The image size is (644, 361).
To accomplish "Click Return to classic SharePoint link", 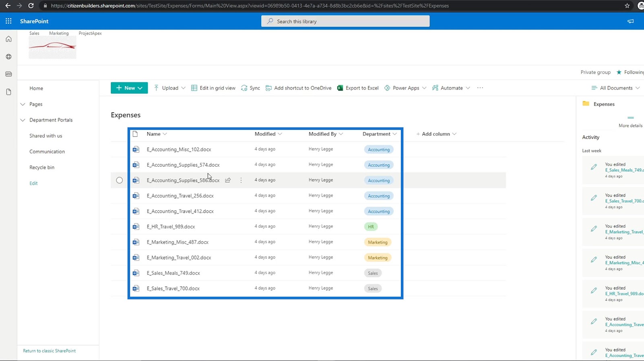I will (x=49, y=351).
